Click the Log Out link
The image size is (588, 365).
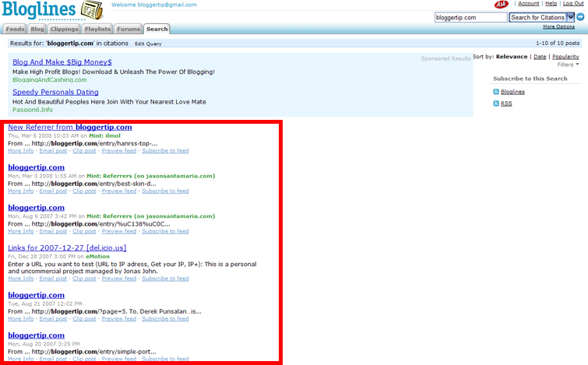click(573, 3)
